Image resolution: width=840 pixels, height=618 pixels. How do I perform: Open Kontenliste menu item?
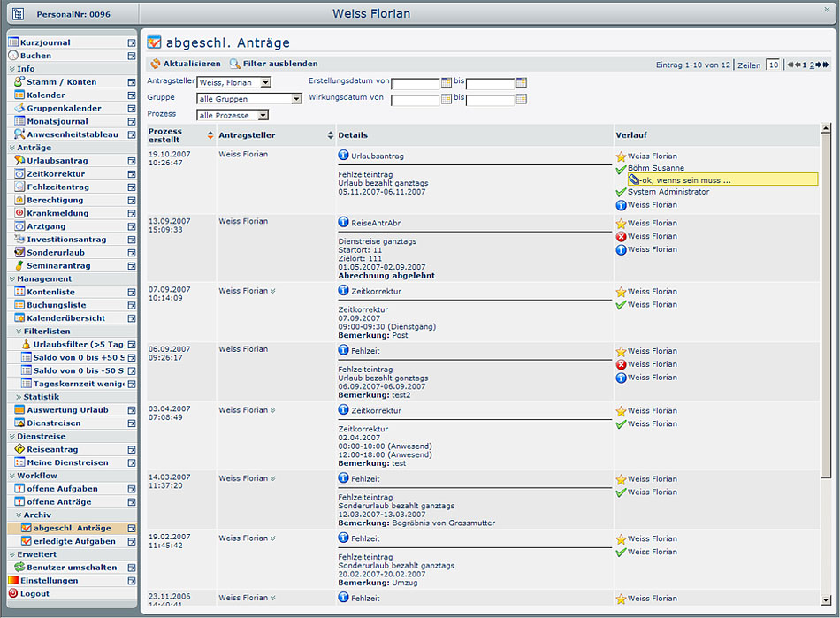coord(51,292)
